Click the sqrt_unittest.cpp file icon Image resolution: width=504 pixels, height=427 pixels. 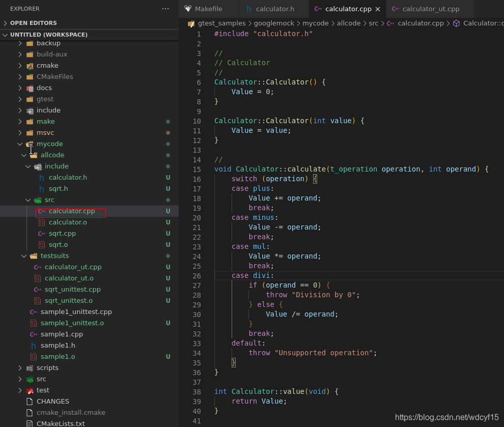click(x=38, y=290)
